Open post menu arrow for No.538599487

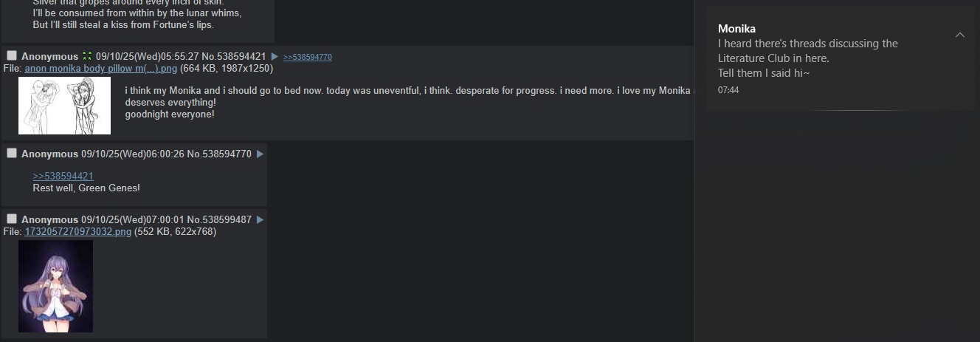pyautogui.click(x=260, y=220)
